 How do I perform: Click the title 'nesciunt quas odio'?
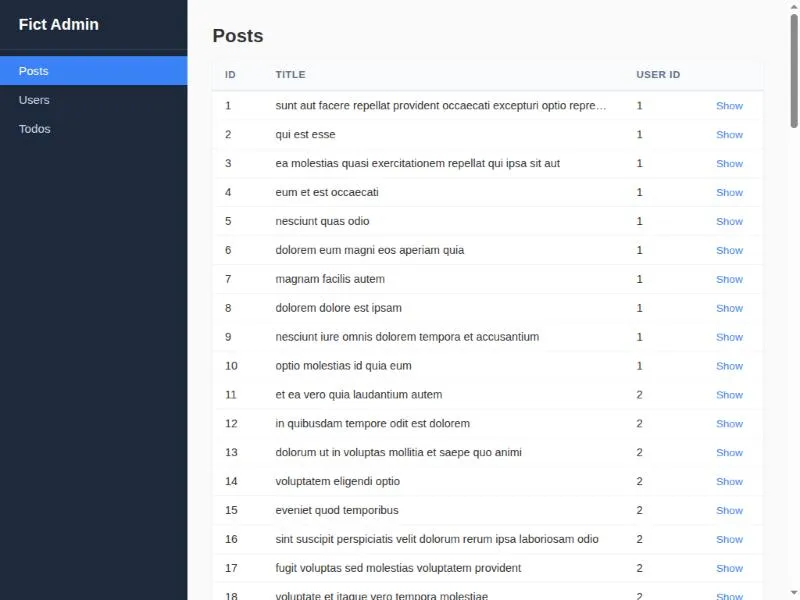pos(322,221)
